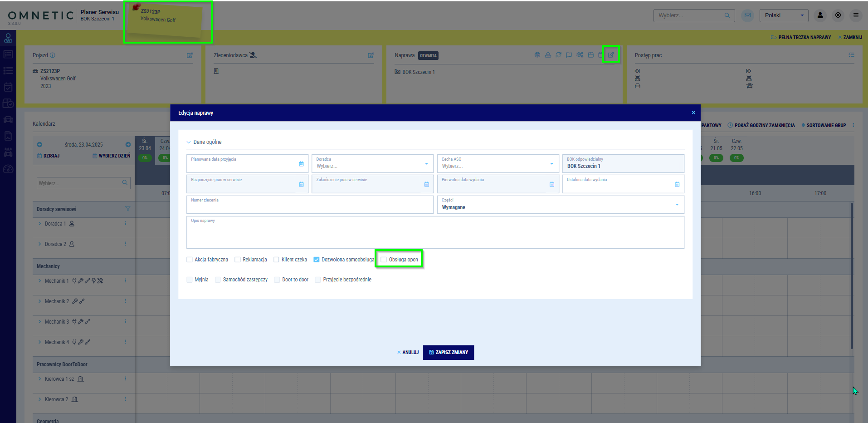This screenshot has height=423, width=868.
Task: Collapse the Dane ogólne section
Action: pyautogui.click(x=189, y=142)
